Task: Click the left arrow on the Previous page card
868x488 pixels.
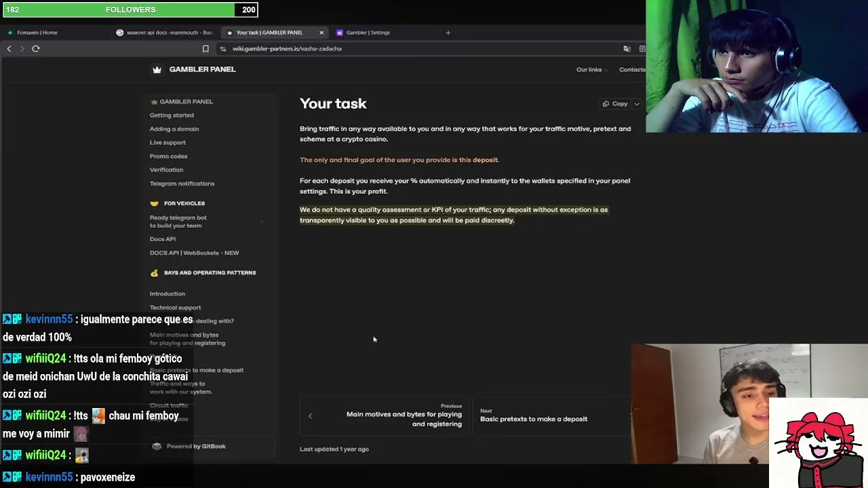Action: point(311,416)
